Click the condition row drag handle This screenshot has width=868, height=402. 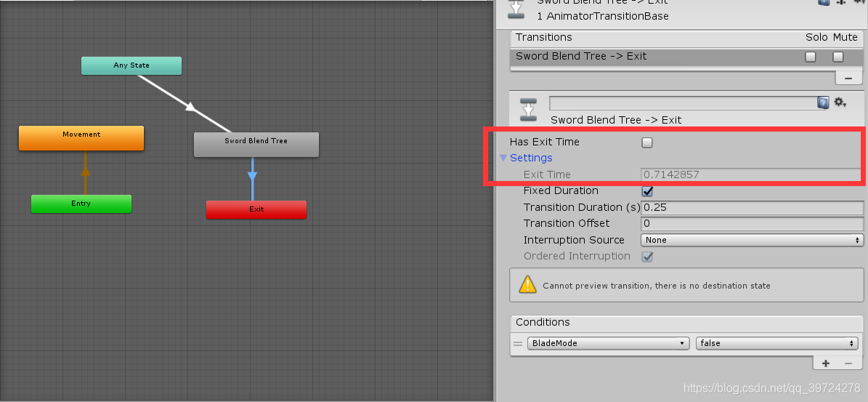(x=518, y=343)
